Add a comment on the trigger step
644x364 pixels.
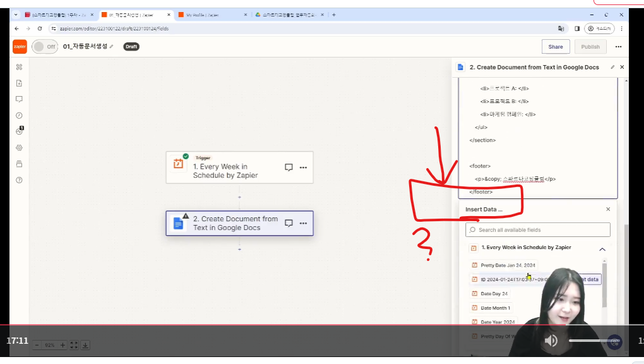tap(289, 167)
